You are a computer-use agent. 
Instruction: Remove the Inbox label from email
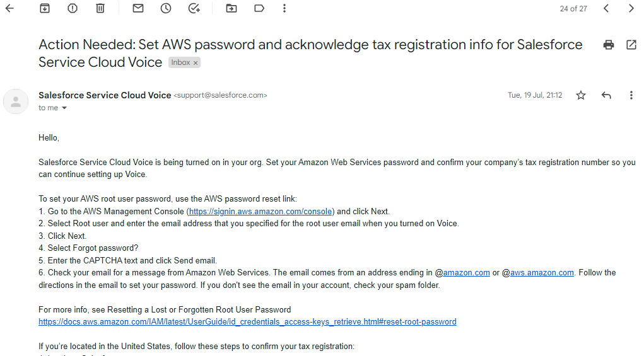(196, 63)
